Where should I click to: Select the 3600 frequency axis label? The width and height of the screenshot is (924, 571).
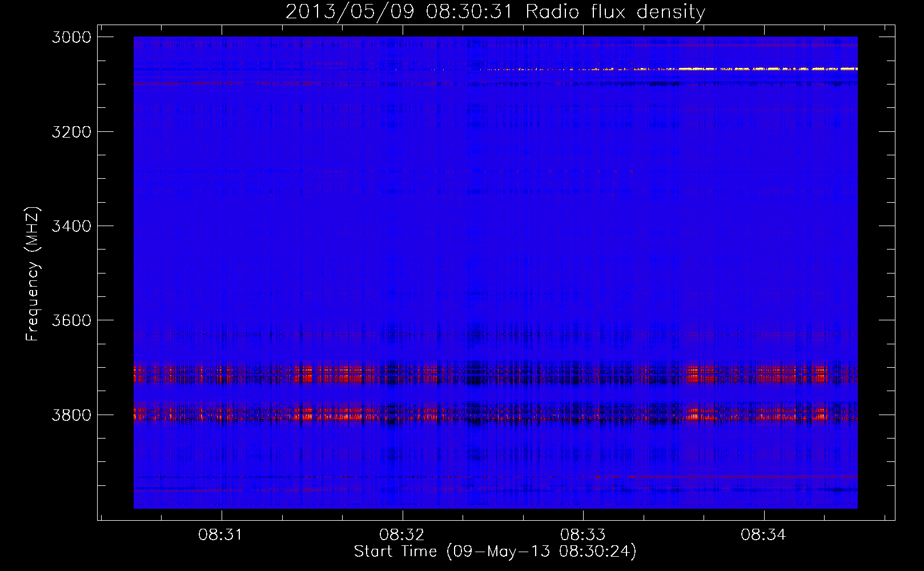[x=71, y=320]
